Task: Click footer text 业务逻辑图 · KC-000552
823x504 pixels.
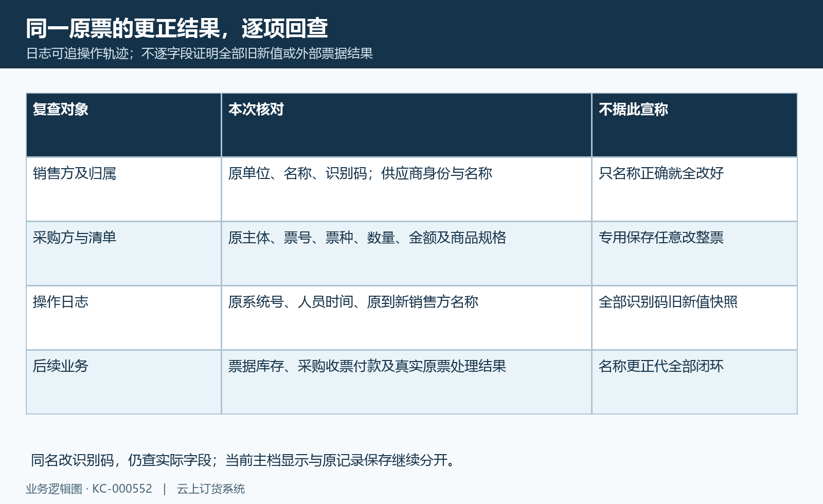Action: click(89, 489)
